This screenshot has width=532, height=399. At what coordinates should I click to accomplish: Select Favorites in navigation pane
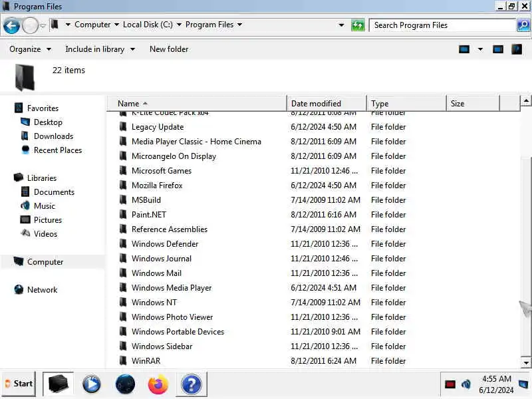[x=43, y=108]
